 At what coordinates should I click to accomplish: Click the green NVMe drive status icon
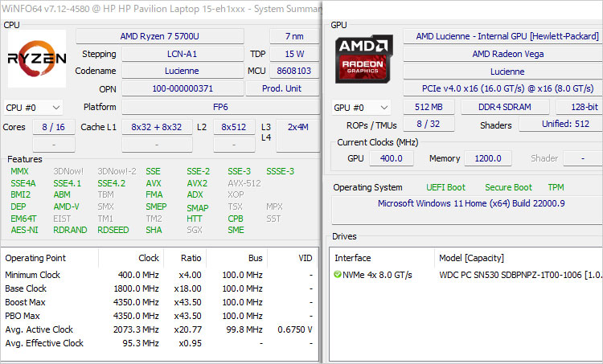(338, 275)
